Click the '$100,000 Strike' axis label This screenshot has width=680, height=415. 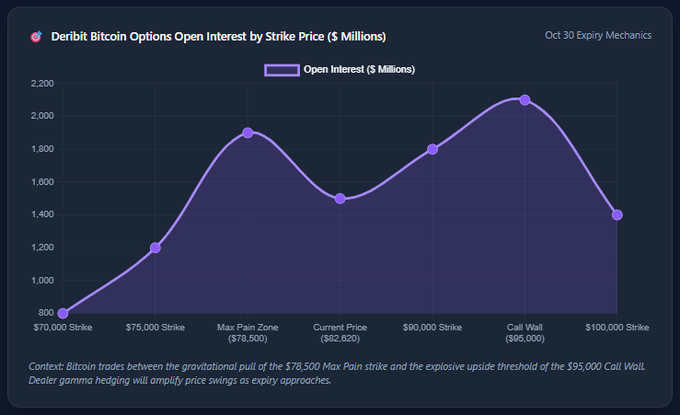click(617, 327)
